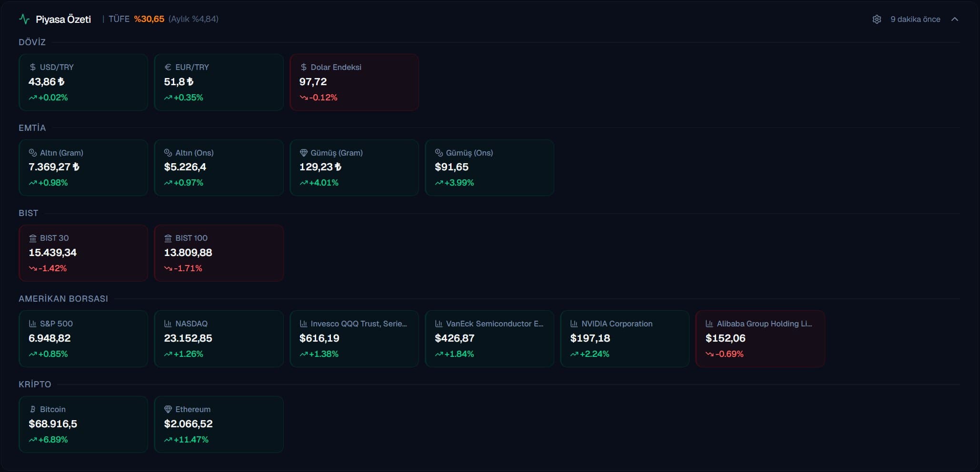Click the dollar icon on USD/TRY card
This screenshot has width=980, height=472.
click(x=32, y=67)
